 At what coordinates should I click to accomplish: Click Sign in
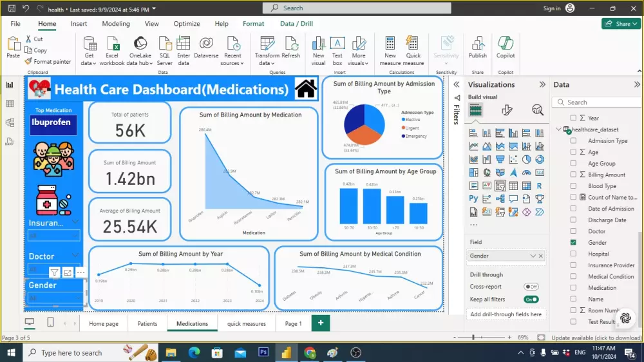[x=552, y=8]
